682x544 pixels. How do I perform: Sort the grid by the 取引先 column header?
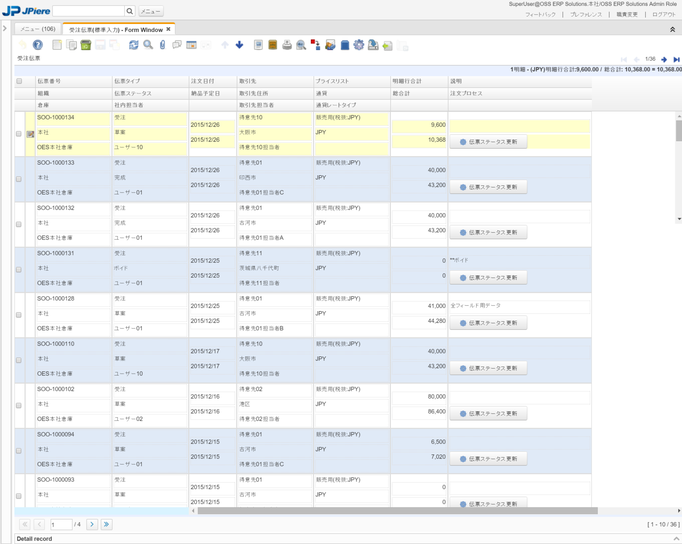[x=275, y=81]
